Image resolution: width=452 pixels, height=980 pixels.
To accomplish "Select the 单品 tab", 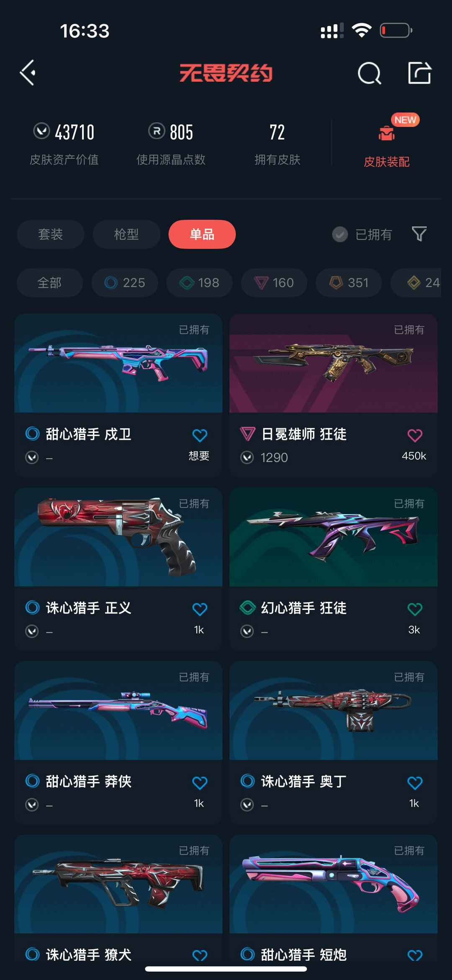I will coord(202,234).
